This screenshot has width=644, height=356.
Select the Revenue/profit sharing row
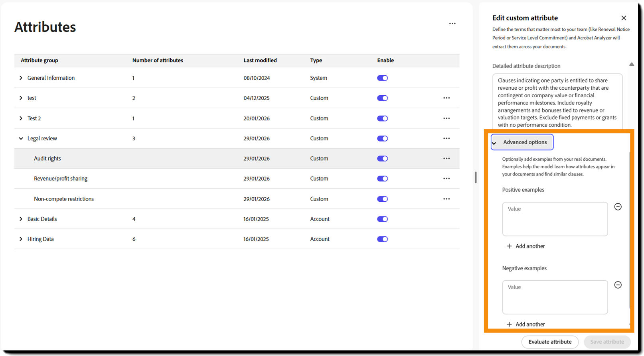pos(237,179)
